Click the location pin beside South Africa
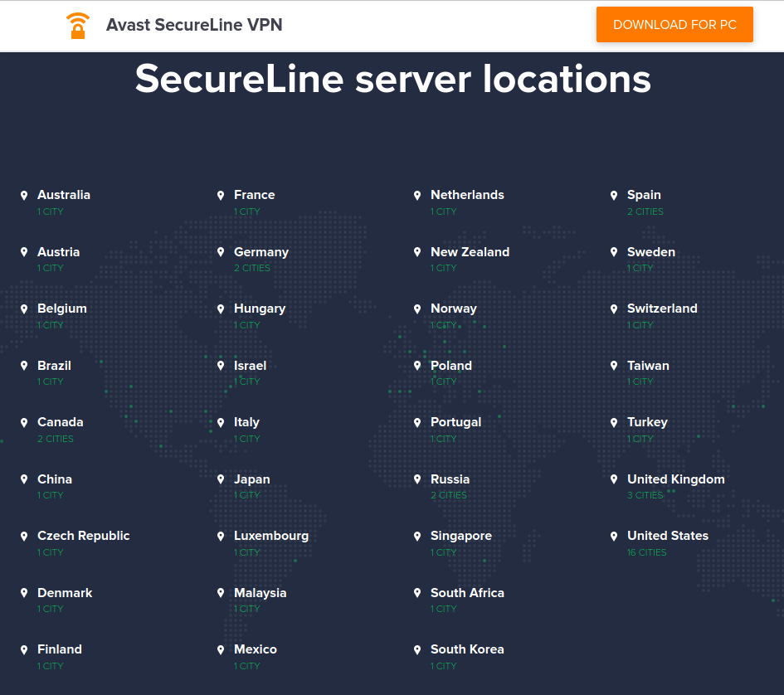This screenshot has height=695, width=784. pos(417,593)
